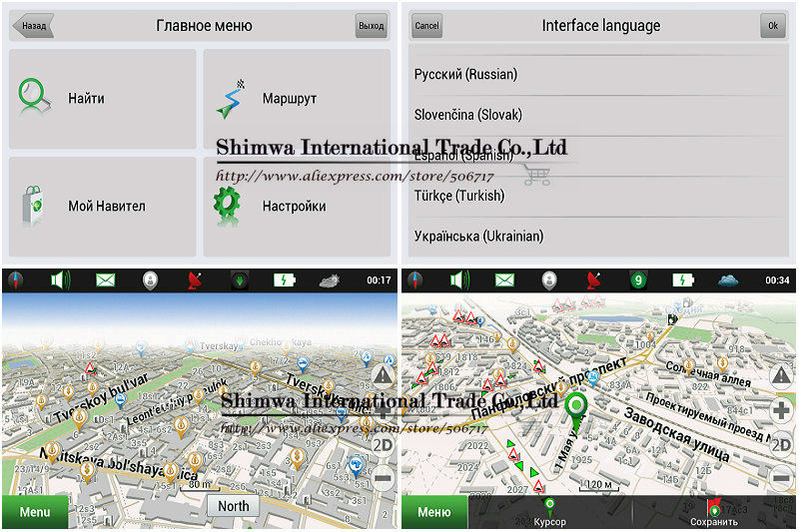Cancel the Interface language dialog

(426, 26)
